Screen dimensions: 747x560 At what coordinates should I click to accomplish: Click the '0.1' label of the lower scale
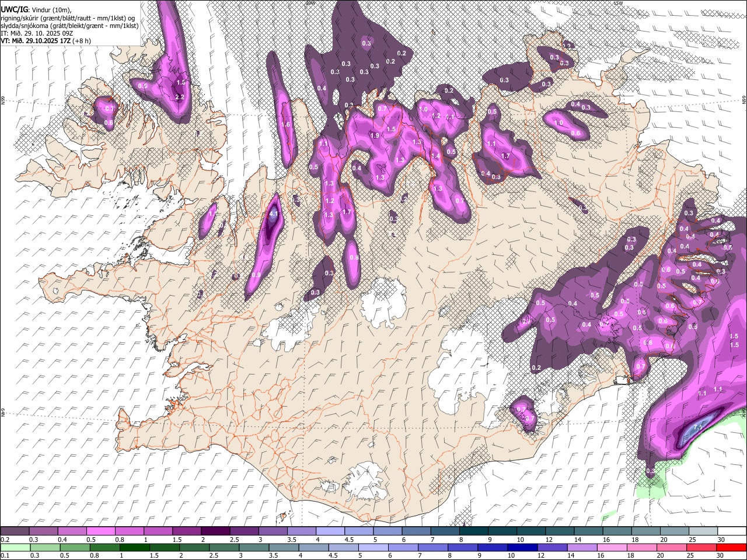tap(5, 555)
